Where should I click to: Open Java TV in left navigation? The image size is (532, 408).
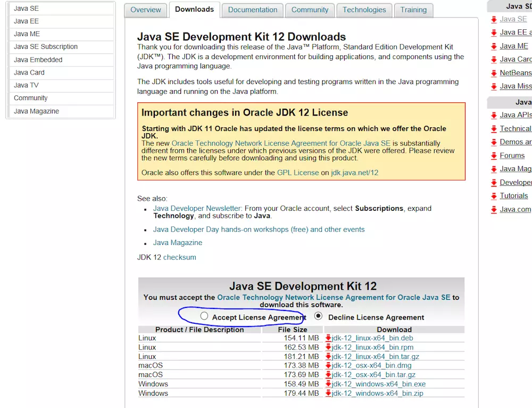(x=61, y=85)
